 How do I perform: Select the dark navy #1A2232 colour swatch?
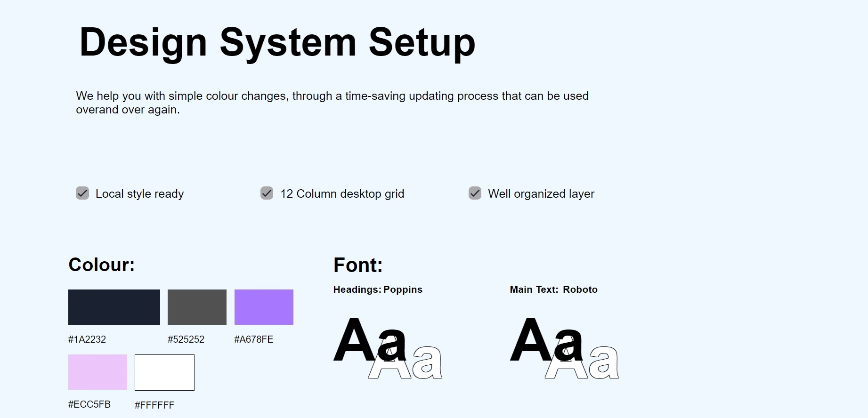114,307
